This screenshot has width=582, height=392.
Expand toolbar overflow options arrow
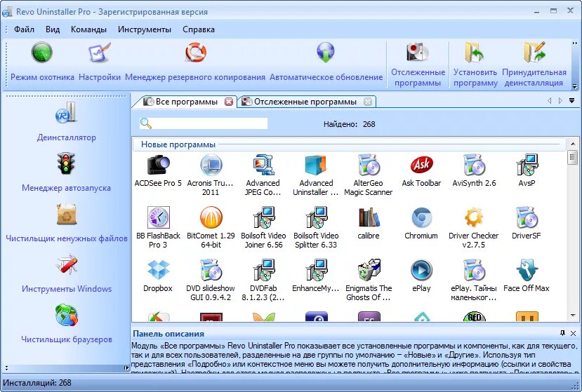(575, 87)
